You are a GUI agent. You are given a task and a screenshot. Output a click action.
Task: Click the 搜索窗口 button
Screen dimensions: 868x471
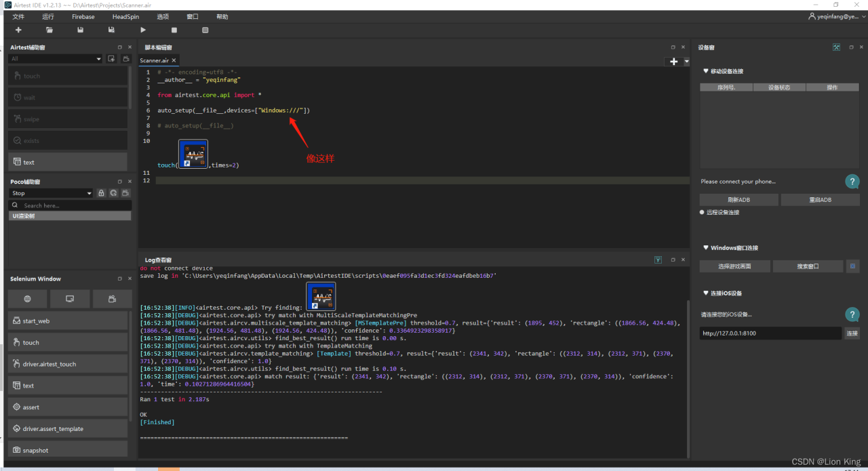pos(808,266)
